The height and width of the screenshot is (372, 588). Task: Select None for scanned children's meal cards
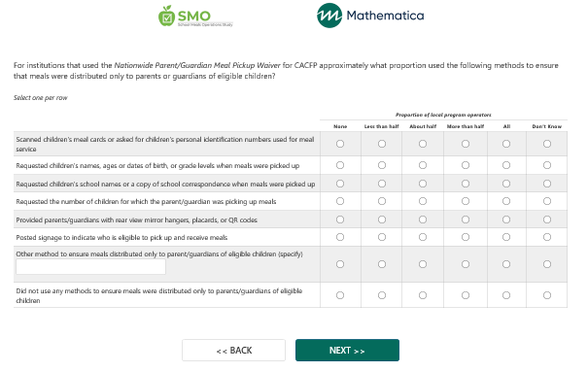340,144
